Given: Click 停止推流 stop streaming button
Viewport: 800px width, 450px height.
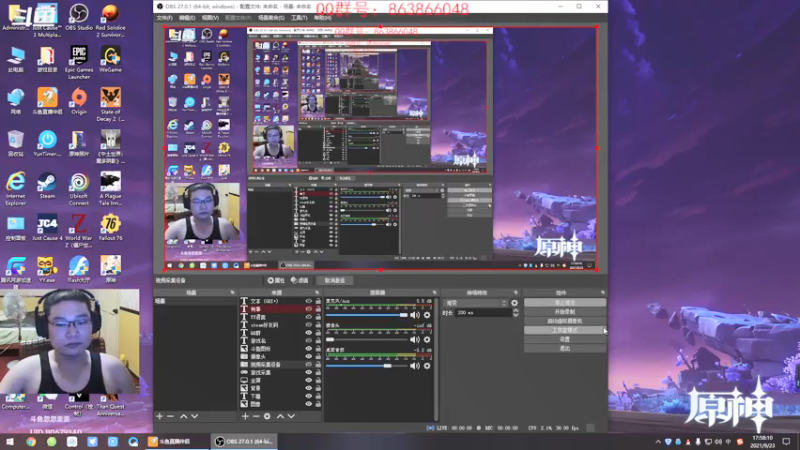Looking at the screenshot, I should pyautogui.click(x=564, y=303).
